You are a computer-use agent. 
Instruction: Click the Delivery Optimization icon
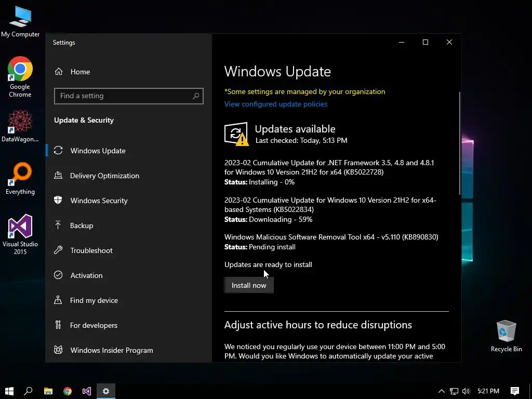(58, 176)
